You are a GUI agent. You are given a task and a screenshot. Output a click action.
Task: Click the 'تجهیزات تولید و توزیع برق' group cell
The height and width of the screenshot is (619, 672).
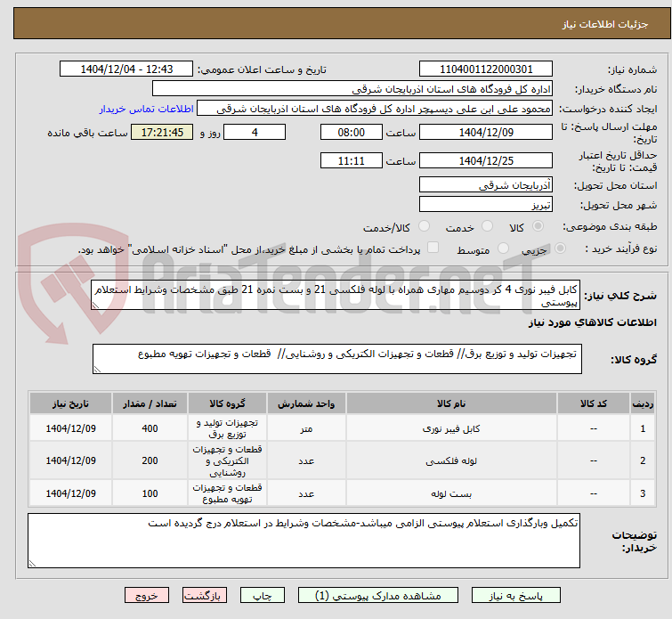click(227, 428)
